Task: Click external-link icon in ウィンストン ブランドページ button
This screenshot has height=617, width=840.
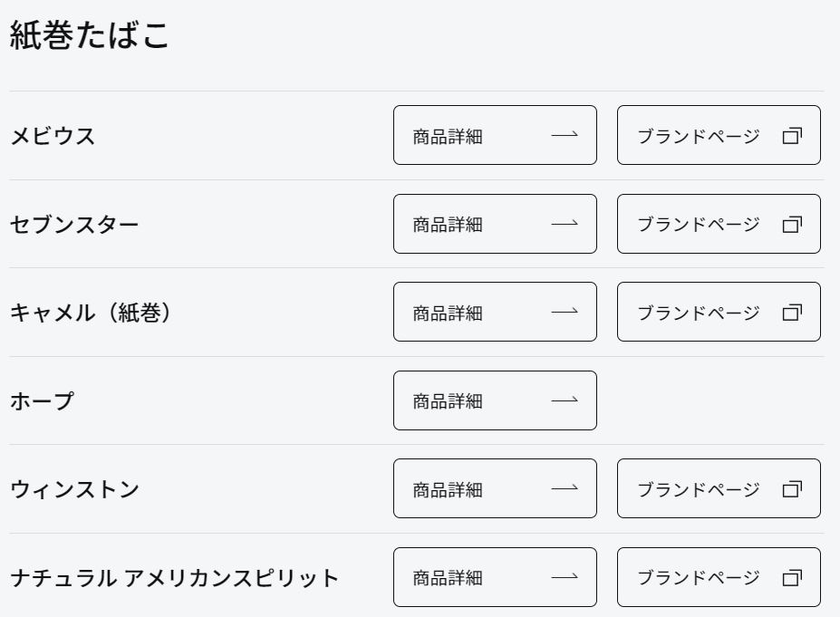Action: coord(792,489)
